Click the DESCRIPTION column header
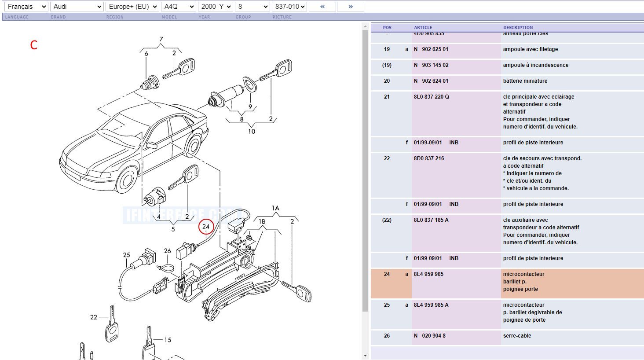Screen dimensions: 644x360 [x=518, y=27]
